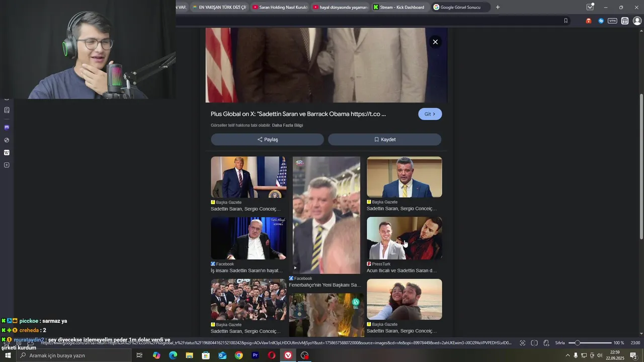Click the page vertical scrollbar thumb

click(641, 166)
